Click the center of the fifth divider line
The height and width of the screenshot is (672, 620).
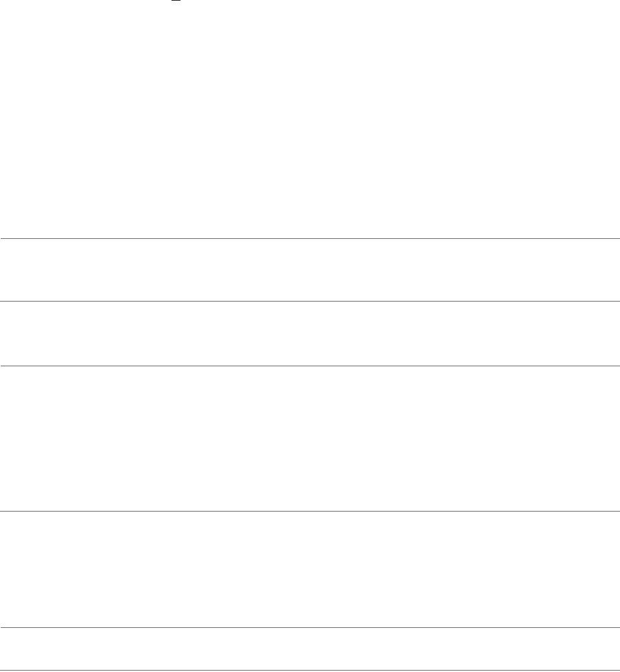tap(310, 627)
